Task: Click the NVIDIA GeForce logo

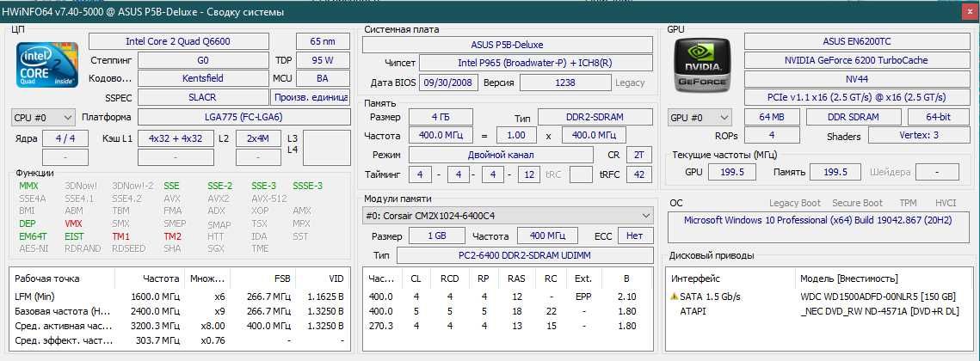Action: (x=704, y=65)
